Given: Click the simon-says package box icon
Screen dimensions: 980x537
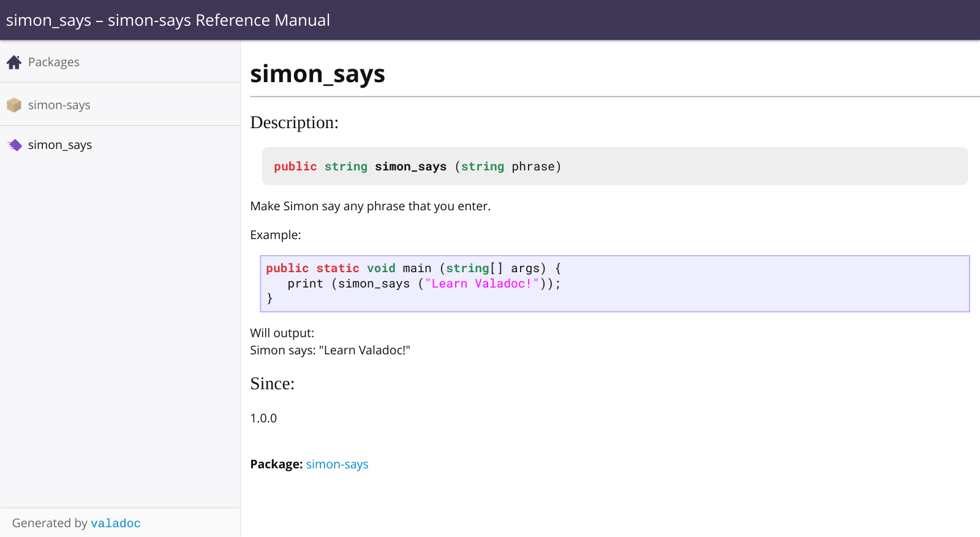Looking at the screenshot, I should (14, 105).
